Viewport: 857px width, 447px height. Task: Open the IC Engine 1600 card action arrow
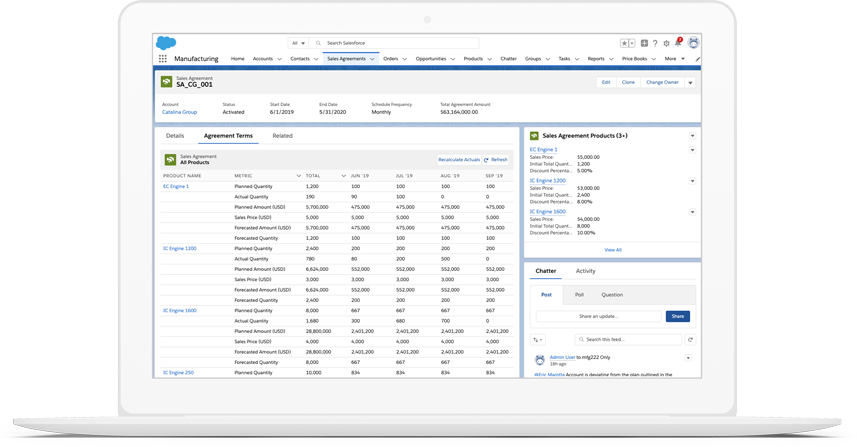click(x=692, y=212)
